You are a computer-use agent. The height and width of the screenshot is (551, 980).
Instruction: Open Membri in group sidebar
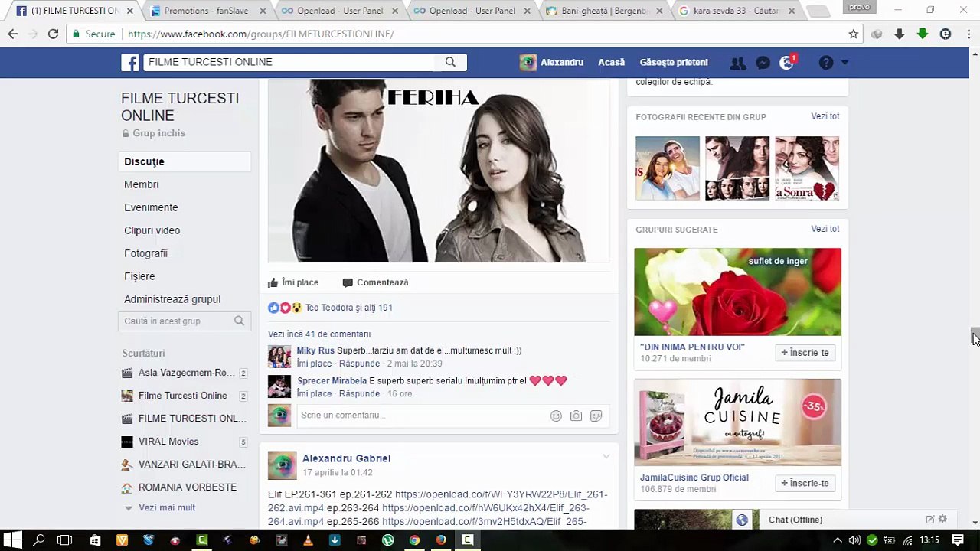(x=142, y=184)
